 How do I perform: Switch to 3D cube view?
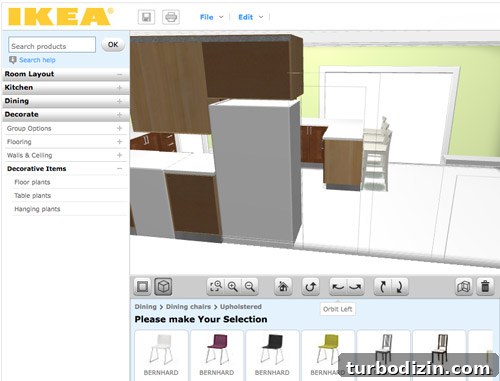coord(163,286)
